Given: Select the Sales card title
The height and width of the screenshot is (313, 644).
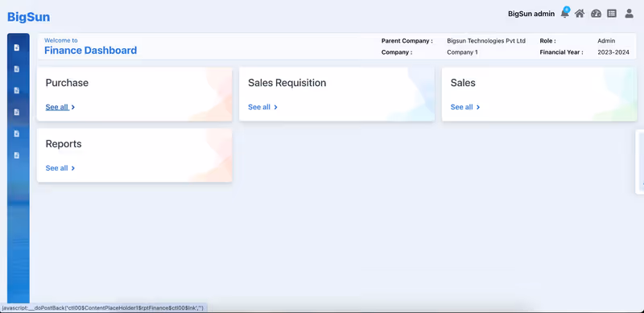Looking at the screenshot, I should [x=463, y=83].
